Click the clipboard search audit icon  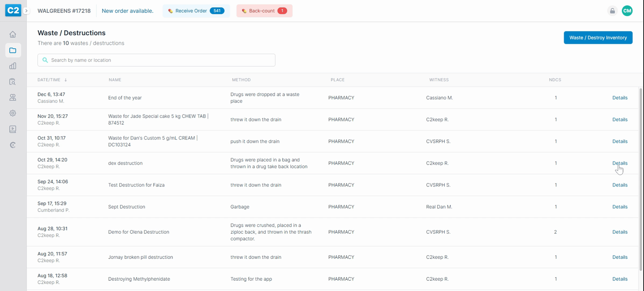coord(13,82)
